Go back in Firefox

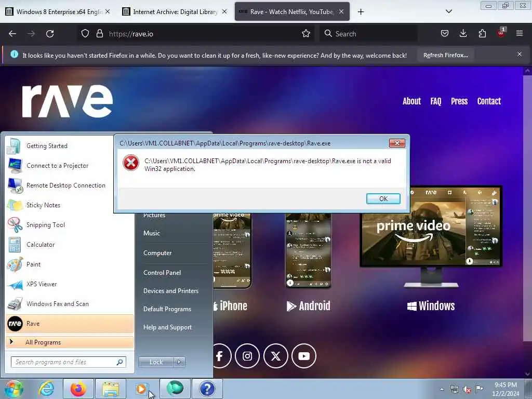tap(12, 34)
